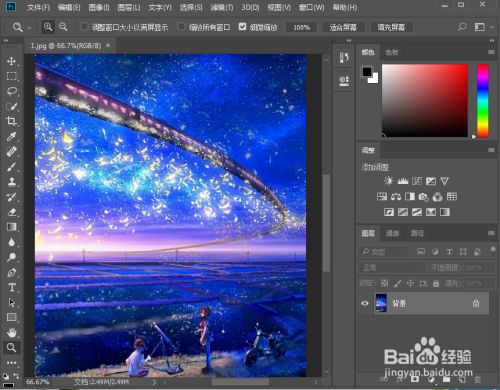
Task: Enable 缩放所有窗口 checkbox
Action: pyautogui.click(x=182, y=26)
